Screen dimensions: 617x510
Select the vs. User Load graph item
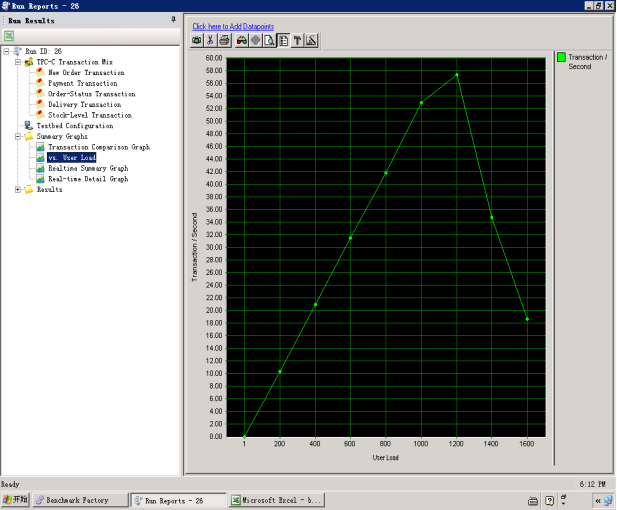coord(72,158)
